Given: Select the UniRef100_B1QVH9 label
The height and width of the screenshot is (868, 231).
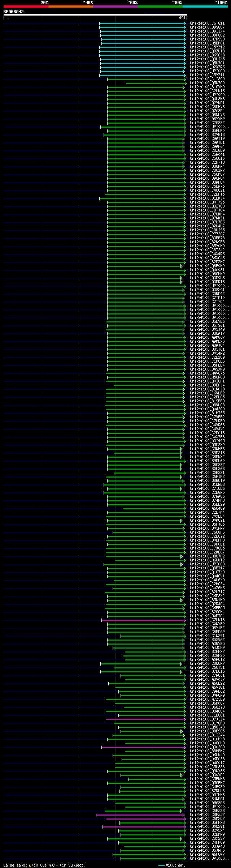Looking at the screenshot, I should [207, 87].
